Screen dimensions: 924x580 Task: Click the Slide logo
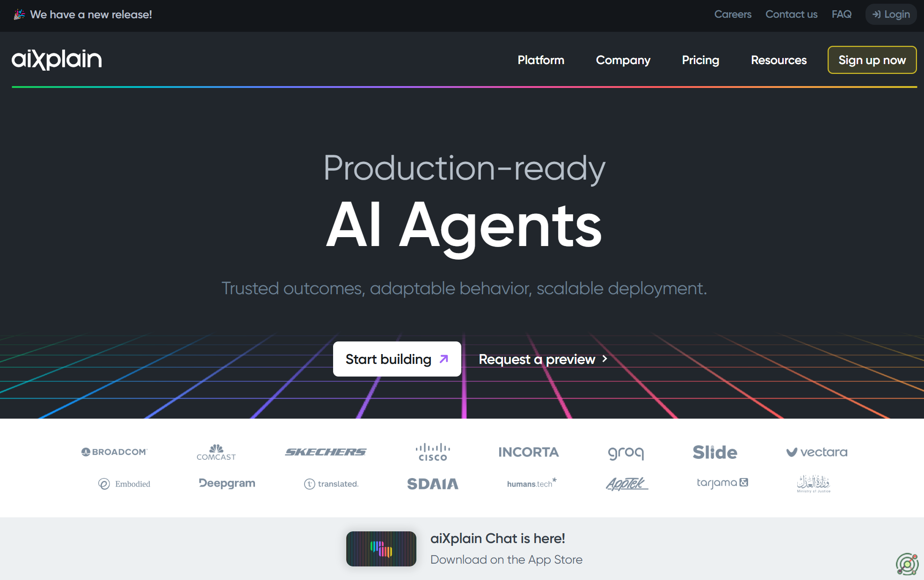coord(715,452)
